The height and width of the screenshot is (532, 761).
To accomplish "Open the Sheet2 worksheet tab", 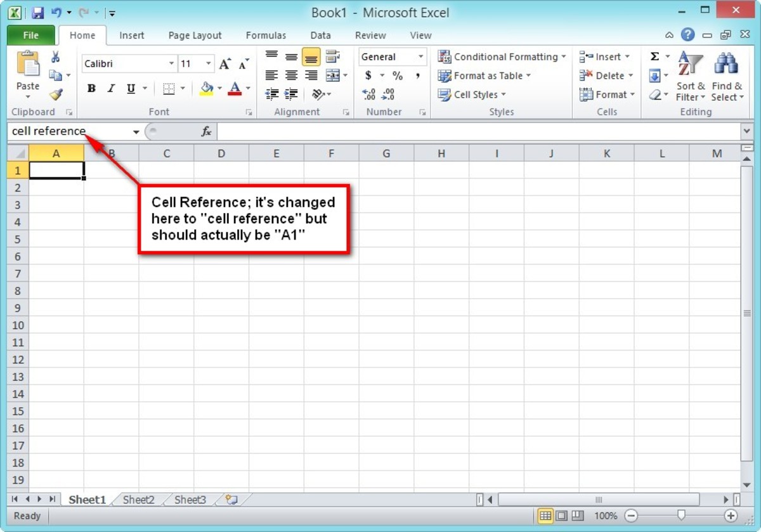I will (x=138, y=500).
